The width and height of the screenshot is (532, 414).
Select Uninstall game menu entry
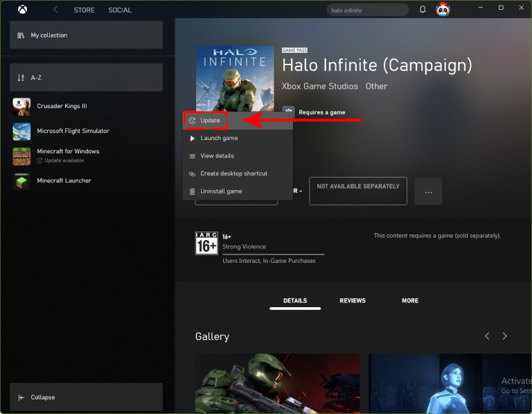pyautogui.click(x=238, y=191)
